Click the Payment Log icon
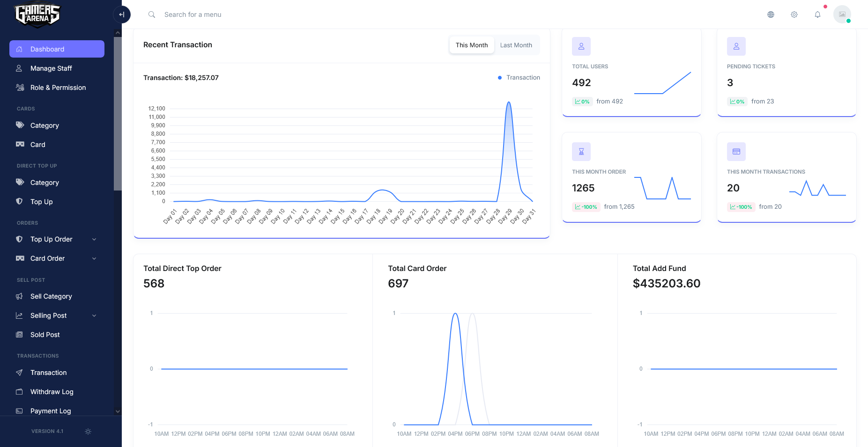The image size is (868, 447). tap(19, 411)
